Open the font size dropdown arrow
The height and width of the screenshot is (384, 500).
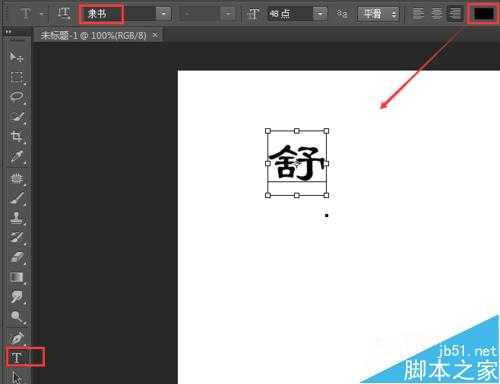[x=320, y=14]
